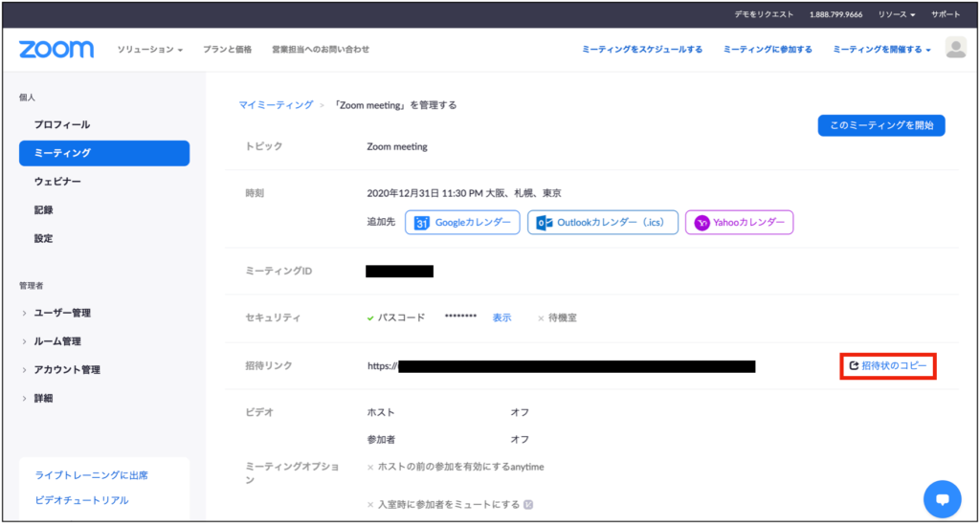Open ライブトレーニングに出席 link
The height and width of the screenshot is (525, 980).
click(x=91, y=475)
